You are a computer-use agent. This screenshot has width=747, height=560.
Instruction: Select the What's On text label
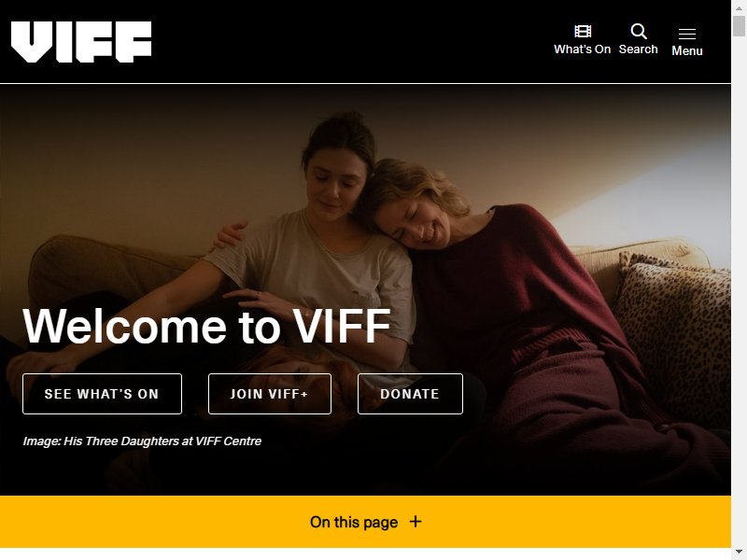pos(582,49)
